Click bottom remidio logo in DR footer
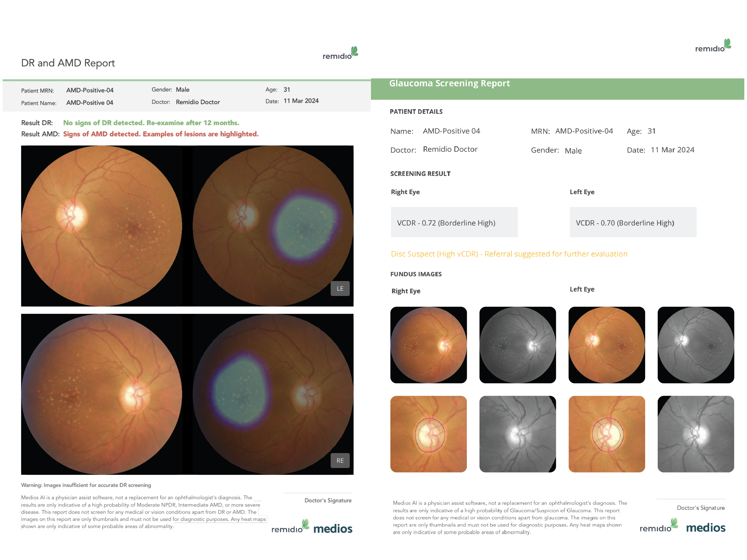Viewport: 747px width, 560px height. click(x=290, y=527)
